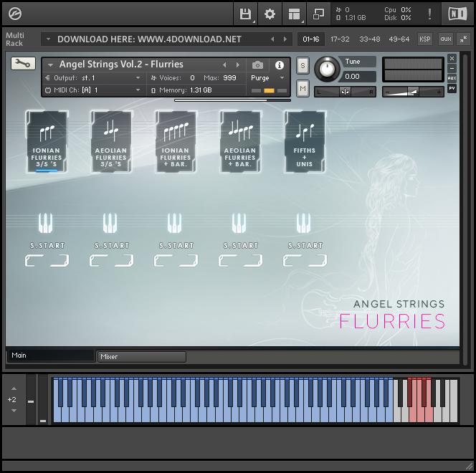Switch to rack page 01-16
This screenshot has height=473, width=476.
pyautogui.click(x=311, y=39)
